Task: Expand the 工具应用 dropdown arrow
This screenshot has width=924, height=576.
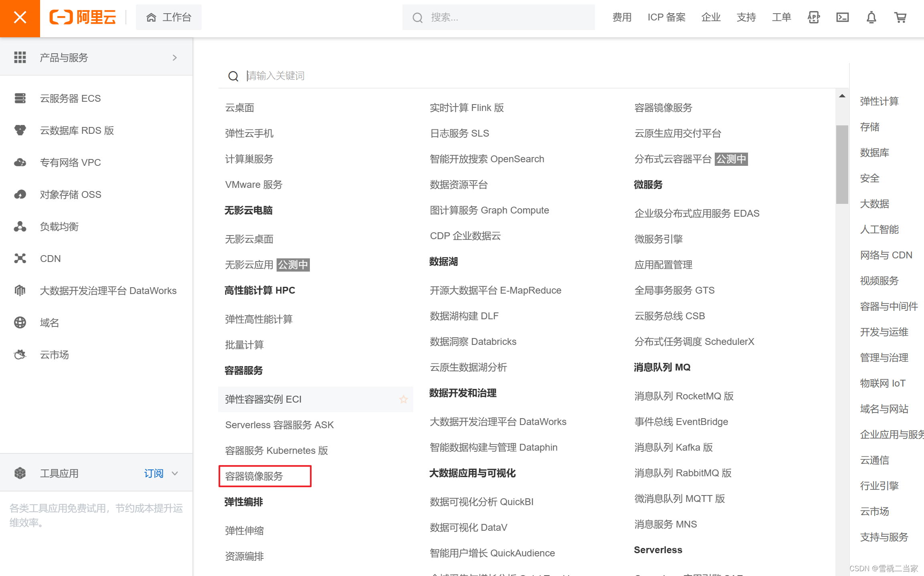Action: (x=175, y=473)
